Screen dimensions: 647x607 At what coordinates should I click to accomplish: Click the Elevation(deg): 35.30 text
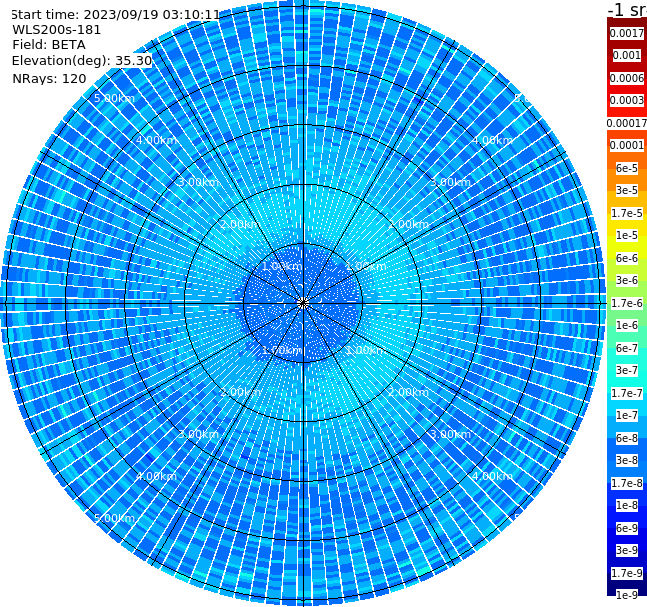pyautogui.click(x=82, y=61)
